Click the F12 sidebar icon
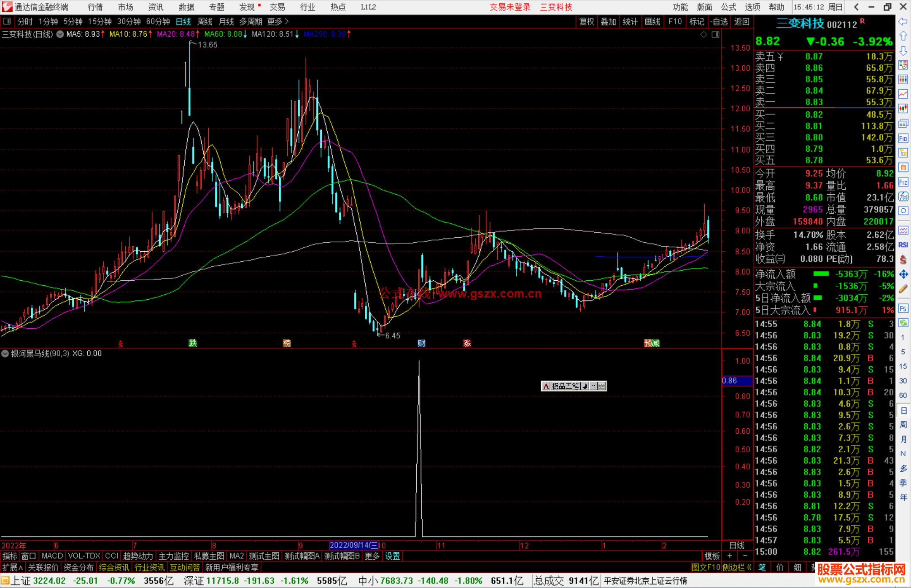Screen dimensions: 911x588 [903, 182]
